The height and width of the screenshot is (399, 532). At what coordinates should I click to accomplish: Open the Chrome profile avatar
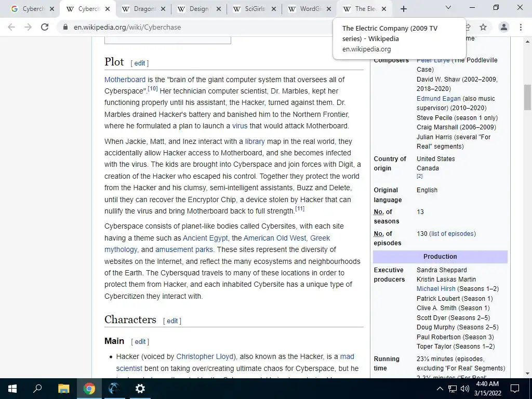[x=504, y=27]
